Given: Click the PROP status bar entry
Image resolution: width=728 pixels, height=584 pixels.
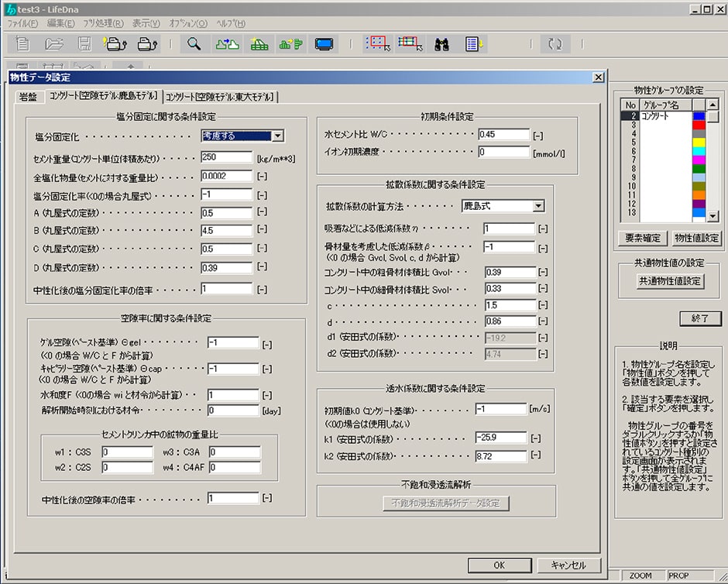Looking at the screenshot, I should coord(678,575).
